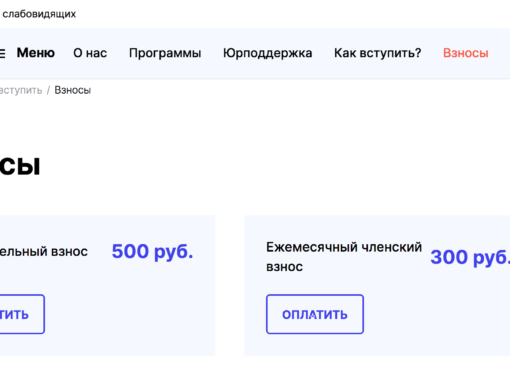Click the large page heading
This screenshot has width=510, height=382.
20,166
